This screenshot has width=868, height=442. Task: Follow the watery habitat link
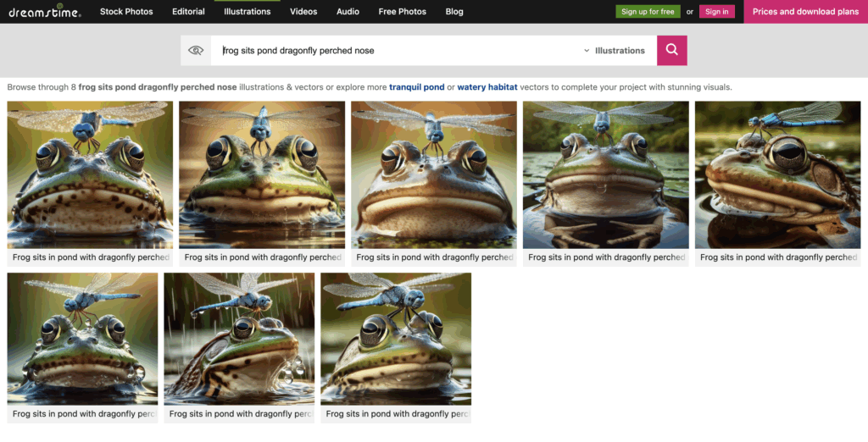click(487, 87)
